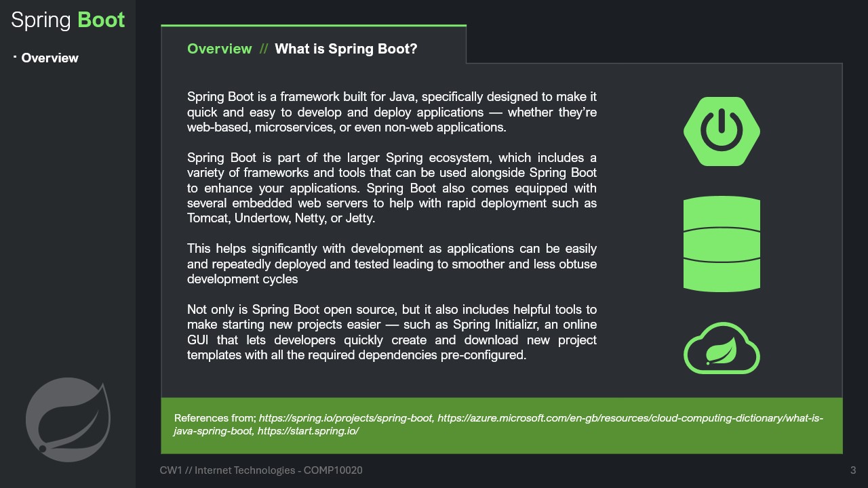Select the 'What is Spring Boot?' heading
Screen dimensions: 868x488
(x=346, y=49)
